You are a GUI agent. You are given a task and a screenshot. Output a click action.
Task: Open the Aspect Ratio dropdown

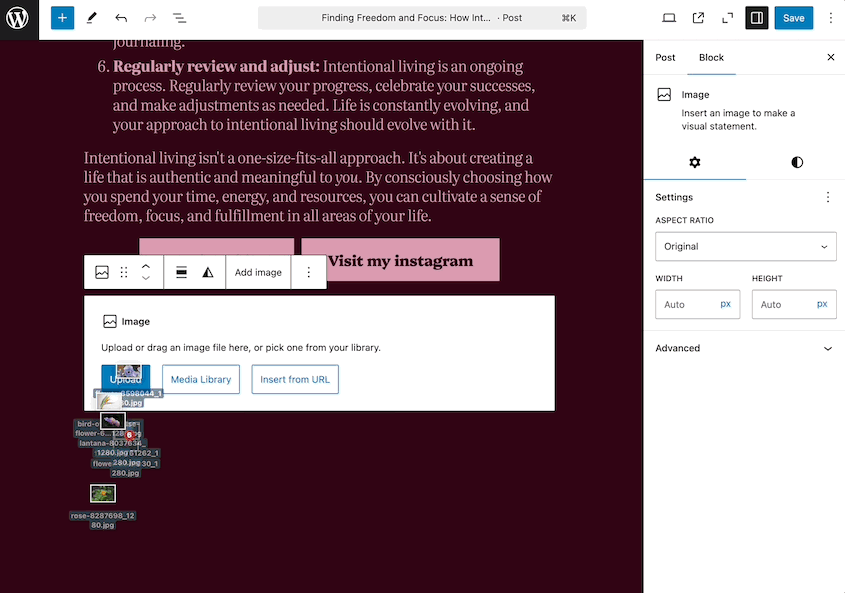pyautogui.click(x=746, y=246)
